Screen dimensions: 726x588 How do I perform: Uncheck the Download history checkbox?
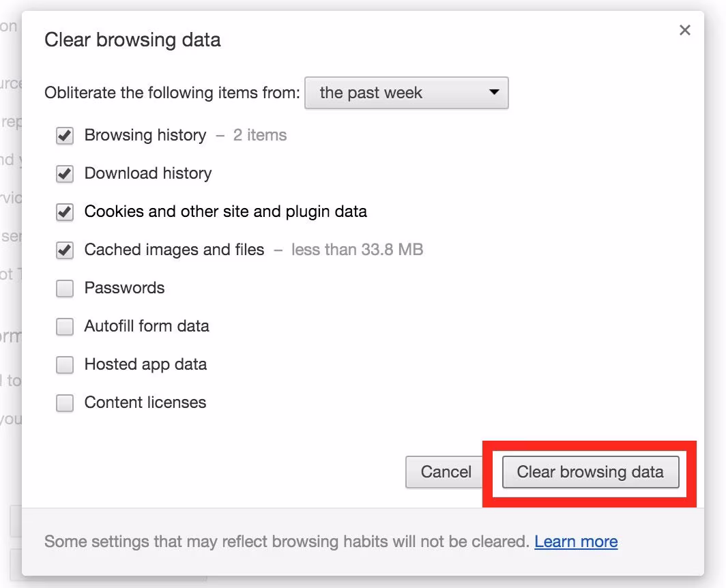[65, 174]
